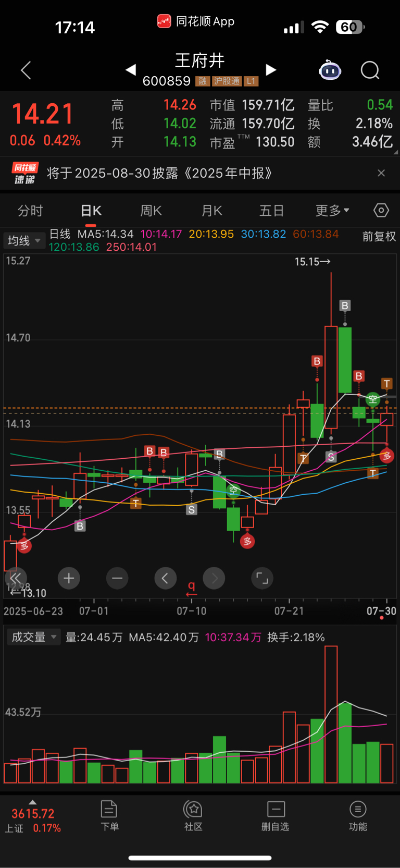Screen dimensions: 400x868
Task: Open the stock search magnifier
Action: click(x=370, y=70)
